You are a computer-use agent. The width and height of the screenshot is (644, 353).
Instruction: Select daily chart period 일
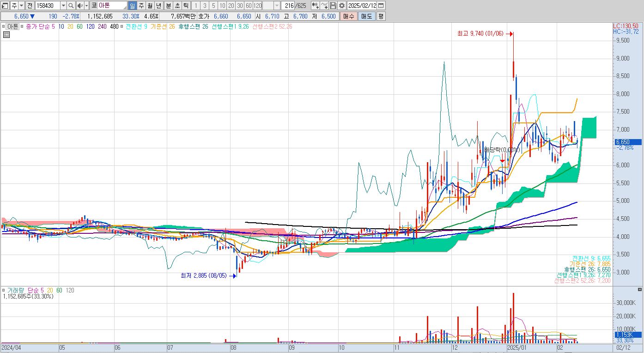tap(132, 6)
